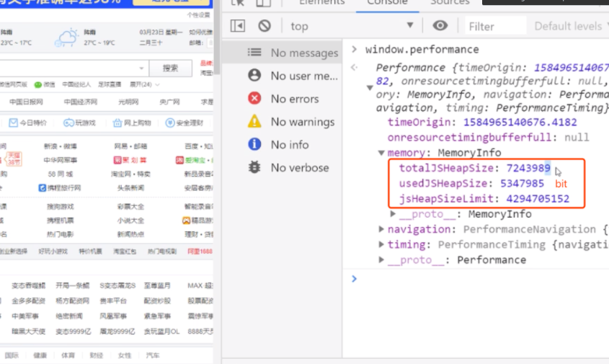This screenshot has height=364, width=609.
Task: Click the cloudy weather icon
Action: pyautogui.click(x=66, y=37)
